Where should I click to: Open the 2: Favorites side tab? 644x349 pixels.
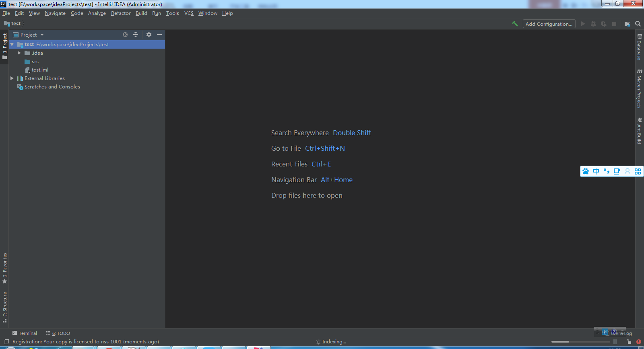pyautogui.click(x=4, y=268)
